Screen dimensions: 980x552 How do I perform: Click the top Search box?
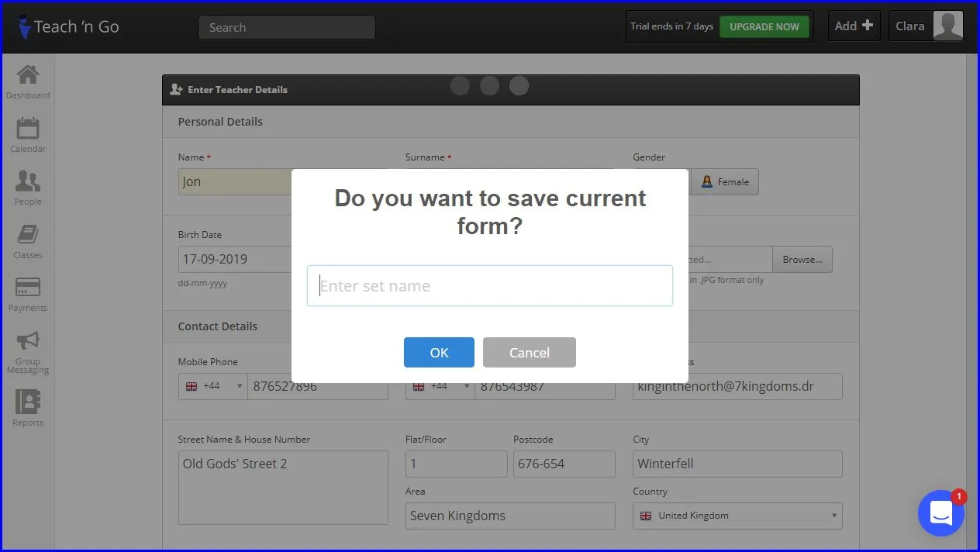(x=287, y=27)
